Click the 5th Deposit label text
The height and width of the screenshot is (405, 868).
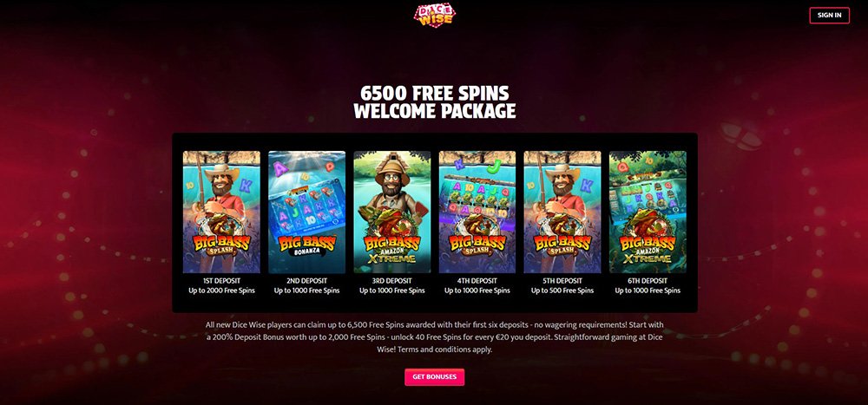pyautogui.click(x=562, y=281)
